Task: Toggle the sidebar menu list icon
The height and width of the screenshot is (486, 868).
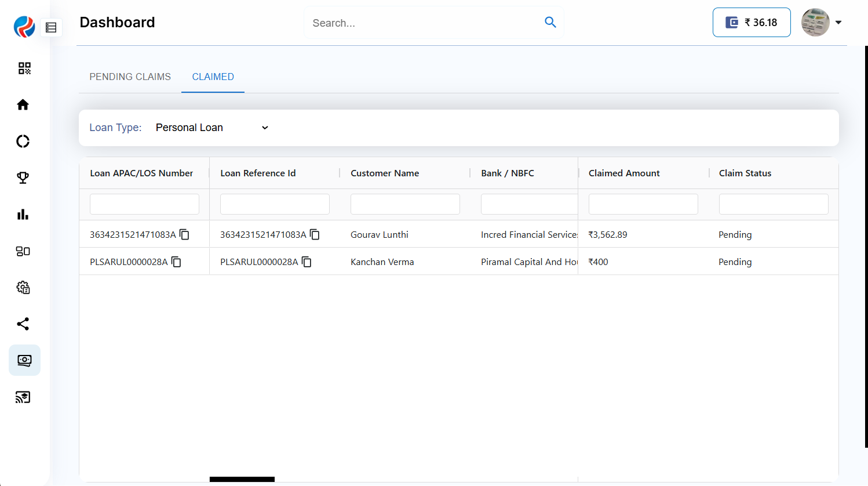Action: coord(51,27)
